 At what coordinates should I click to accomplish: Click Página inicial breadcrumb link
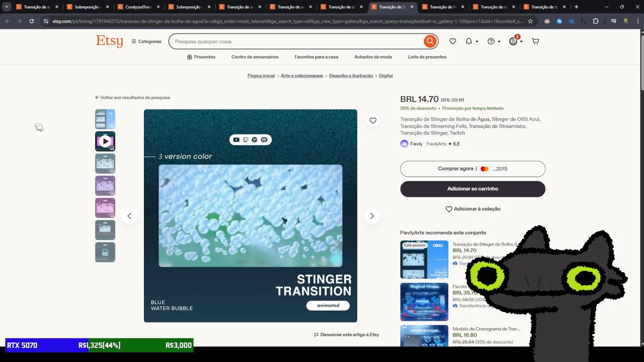coord(261,75)
